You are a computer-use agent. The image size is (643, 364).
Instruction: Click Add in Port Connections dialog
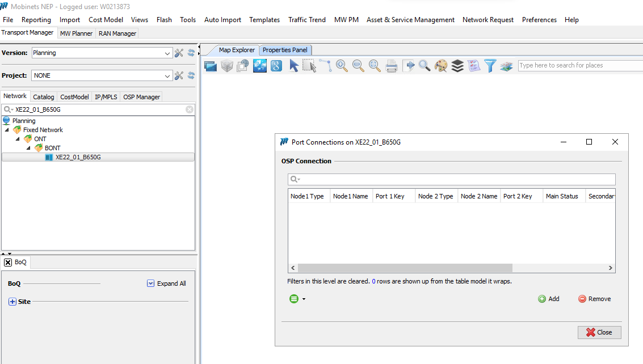click(x=549, y=299)
